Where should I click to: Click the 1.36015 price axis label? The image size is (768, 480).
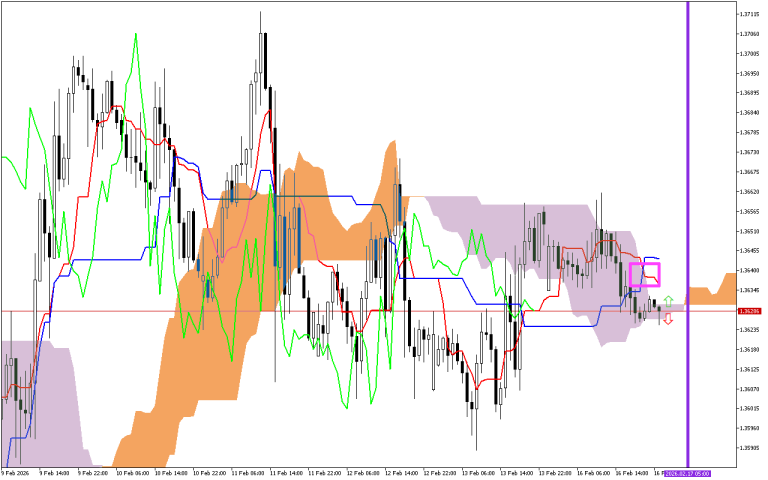[x=750, y=408]
